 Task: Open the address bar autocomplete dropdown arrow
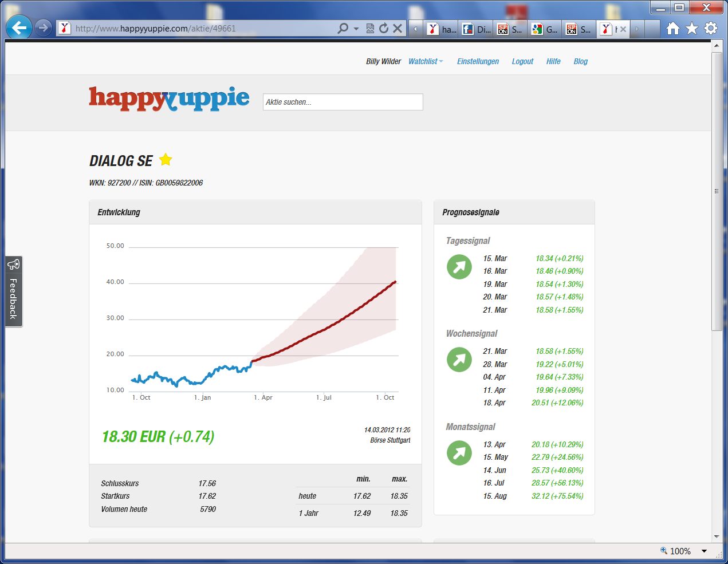pos(356,28)
